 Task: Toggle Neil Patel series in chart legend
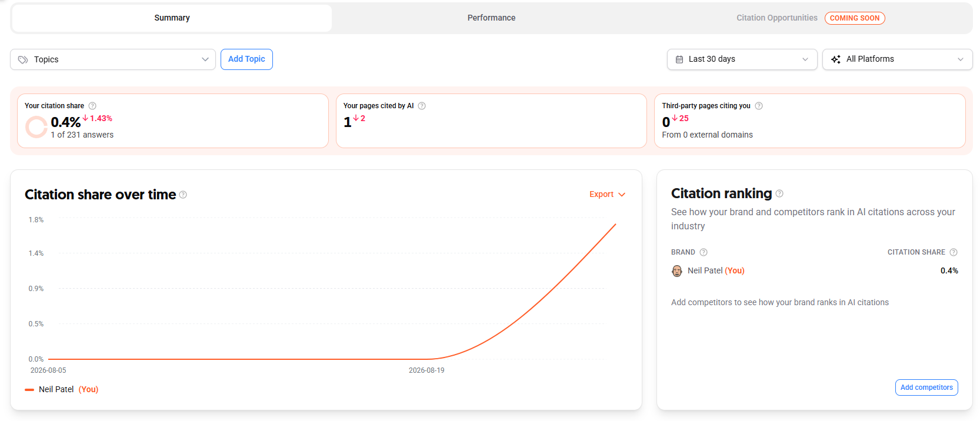click(x=62, y=389)
